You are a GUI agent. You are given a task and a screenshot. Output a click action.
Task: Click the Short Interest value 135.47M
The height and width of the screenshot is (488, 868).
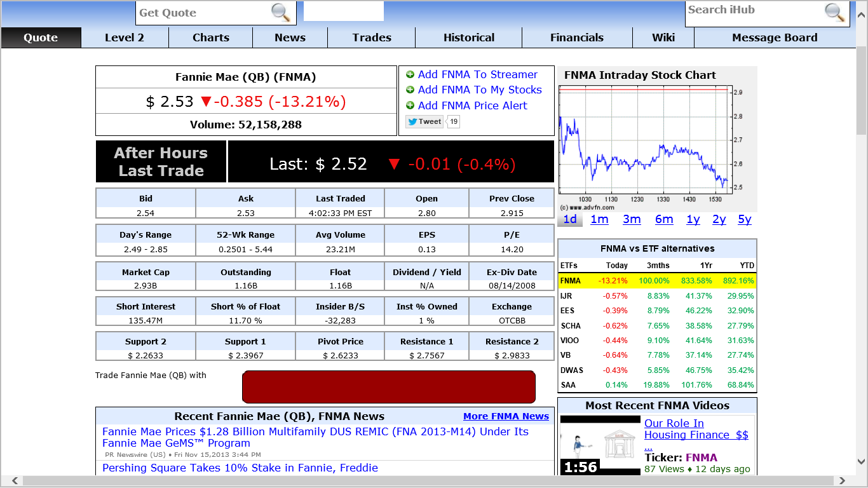146,320
